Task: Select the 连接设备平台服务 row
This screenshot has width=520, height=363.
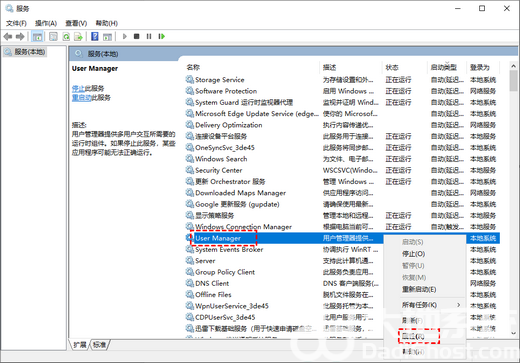Action: pos(342,136)
